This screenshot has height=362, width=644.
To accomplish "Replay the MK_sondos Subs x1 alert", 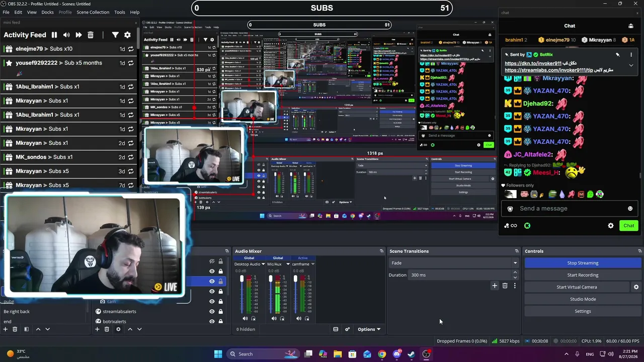I will coord(131,157).
